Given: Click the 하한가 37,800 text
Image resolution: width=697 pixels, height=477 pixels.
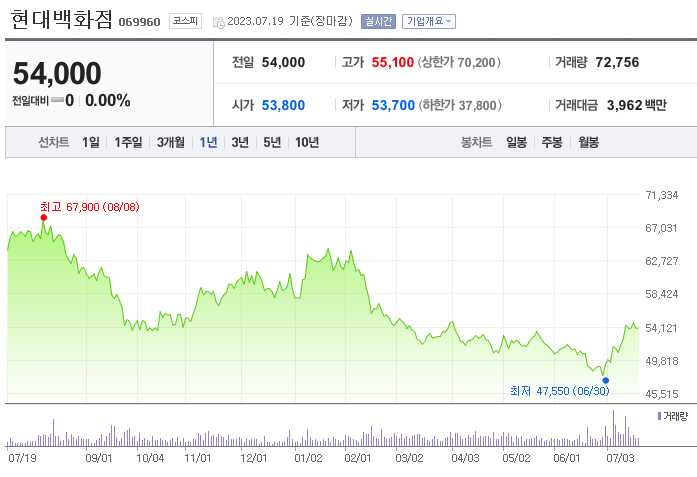Looking at the screenshot, I should click(x=460, y=105).
